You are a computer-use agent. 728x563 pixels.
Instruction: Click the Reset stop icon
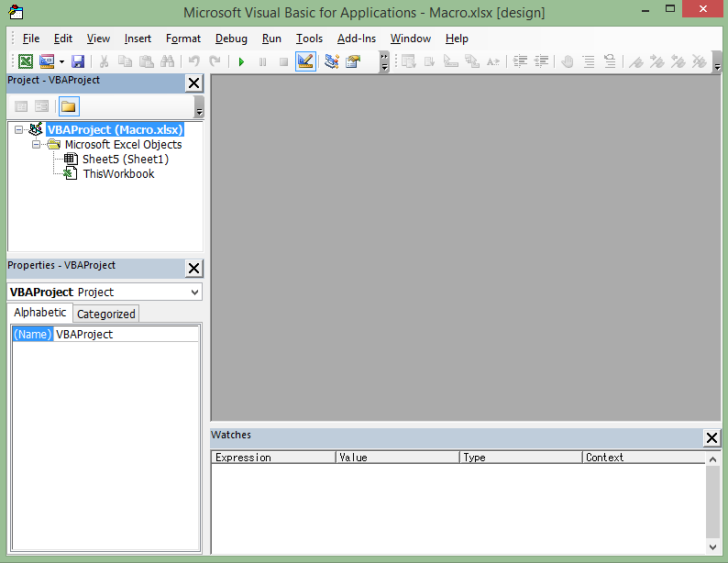pos(283,61)
